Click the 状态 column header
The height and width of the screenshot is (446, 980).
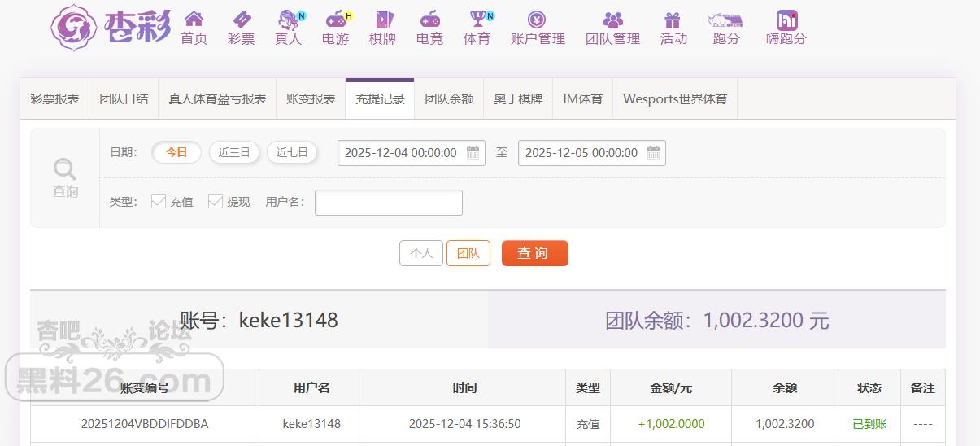click(869, 388)
